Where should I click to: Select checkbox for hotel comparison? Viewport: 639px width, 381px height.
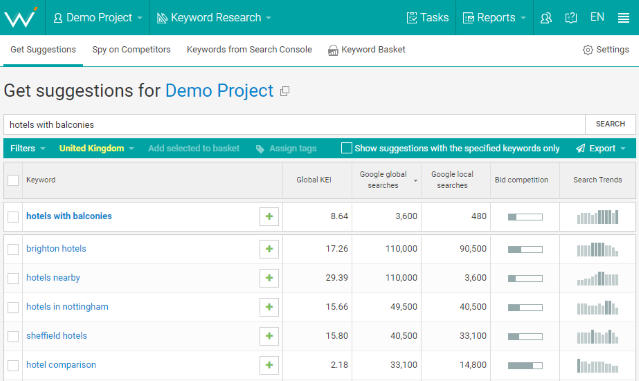pos(13,366)
